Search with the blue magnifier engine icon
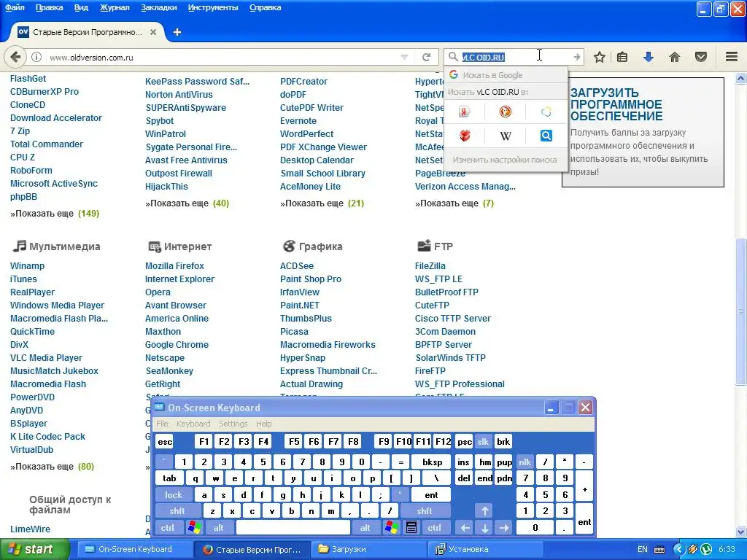The height and width of the screenshot is (560, 747). (x=546, y=136)
